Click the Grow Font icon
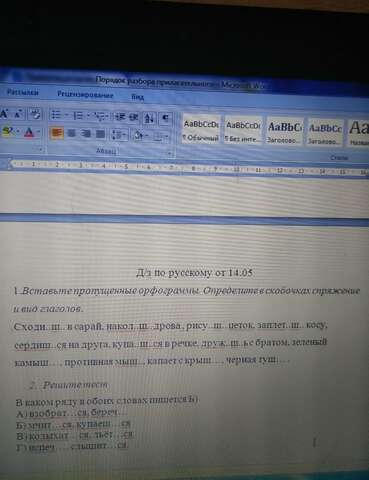 [x=4, y=114]
